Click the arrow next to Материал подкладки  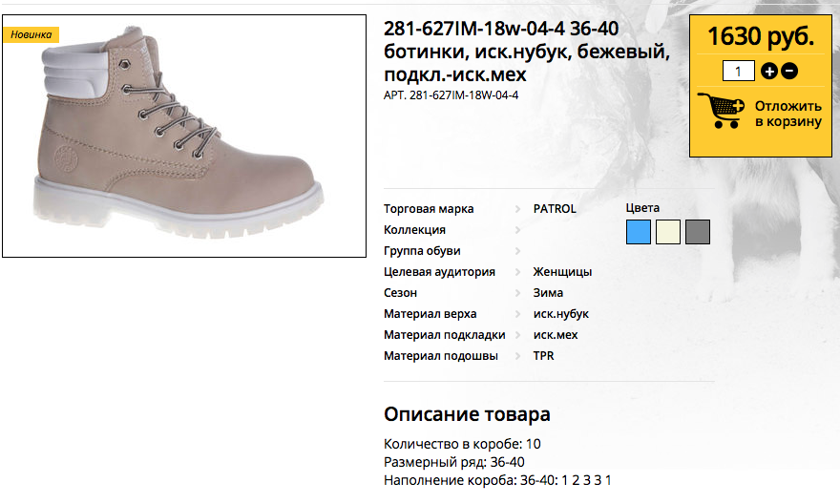coord(517,335)
